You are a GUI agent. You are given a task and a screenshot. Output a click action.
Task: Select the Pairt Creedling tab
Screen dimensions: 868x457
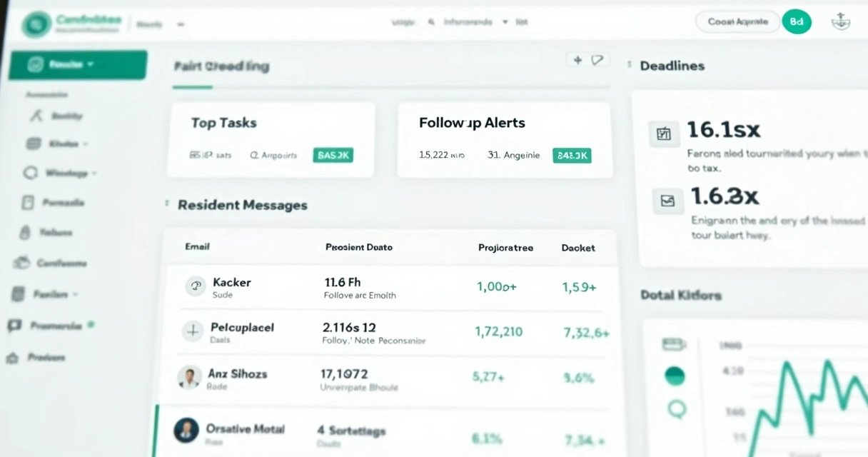click(221, 66)
